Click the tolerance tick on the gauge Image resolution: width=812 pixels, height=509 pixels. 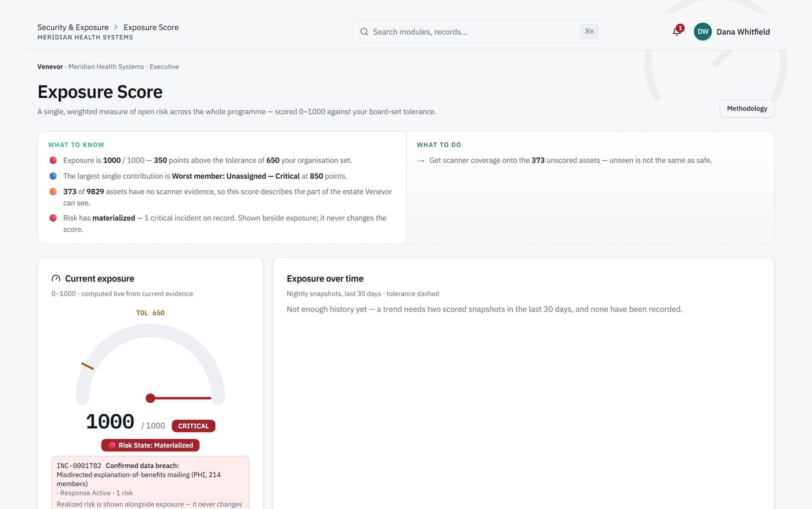click(88, 366)
